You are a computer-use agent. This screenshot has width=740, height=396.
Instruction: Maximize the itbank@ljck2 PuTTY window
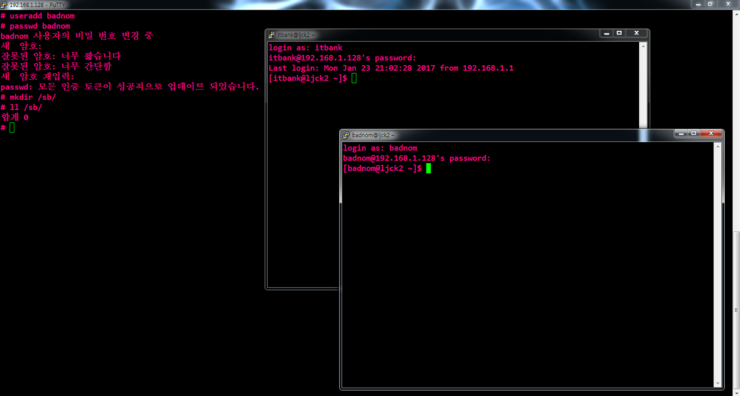(x=619, y=33)
